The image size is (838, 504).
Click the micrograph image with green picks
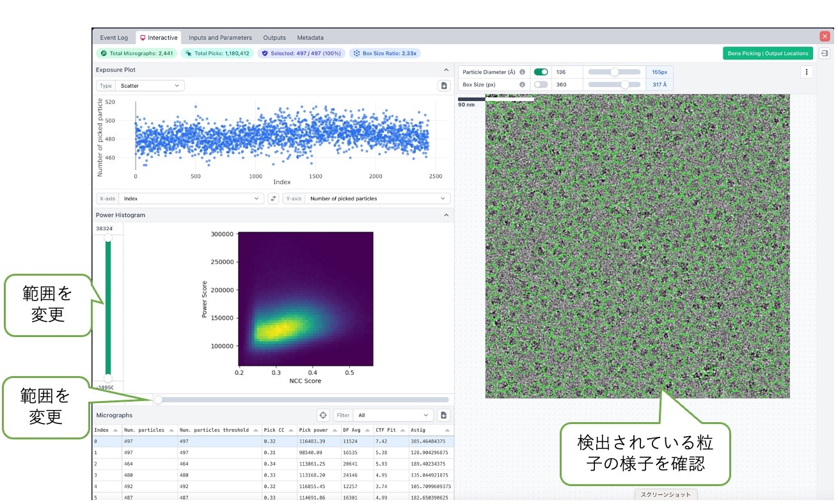click(x=637, y=246)
